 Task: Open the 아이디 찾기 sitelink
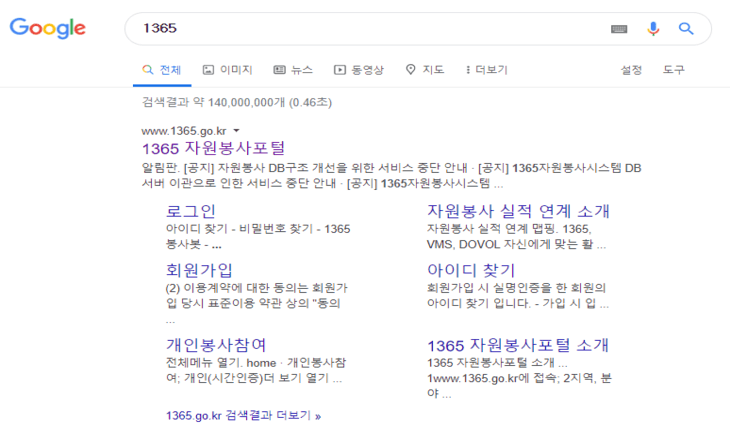(x=471, y=270)
